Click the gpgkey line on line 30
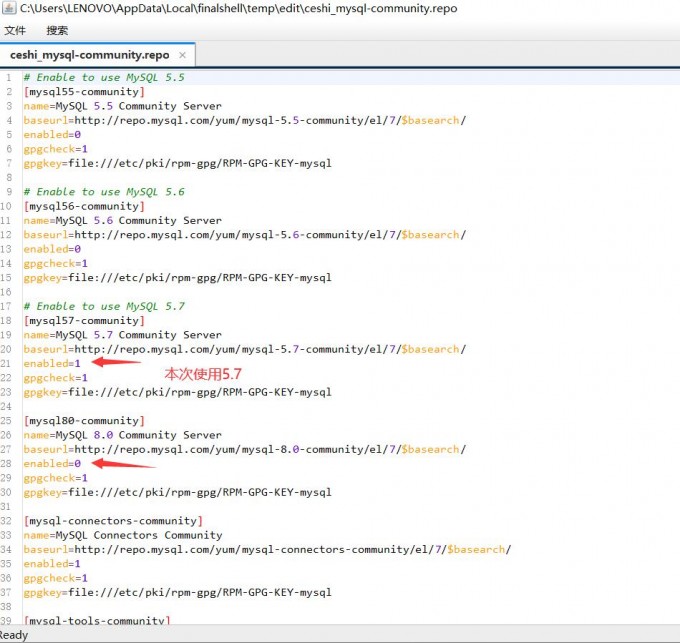Image resolution: width=680 pixels, height=643 pixels. (x=177, y=493)
